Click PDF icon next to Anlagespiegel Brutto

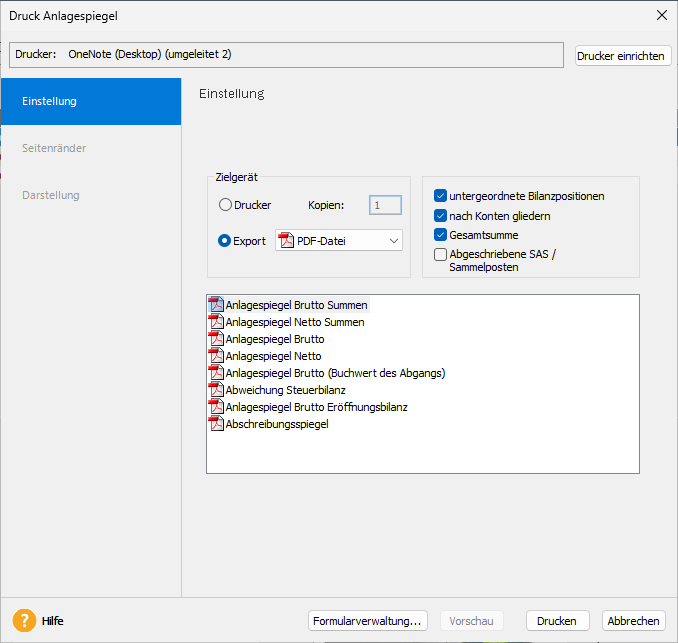216,339
